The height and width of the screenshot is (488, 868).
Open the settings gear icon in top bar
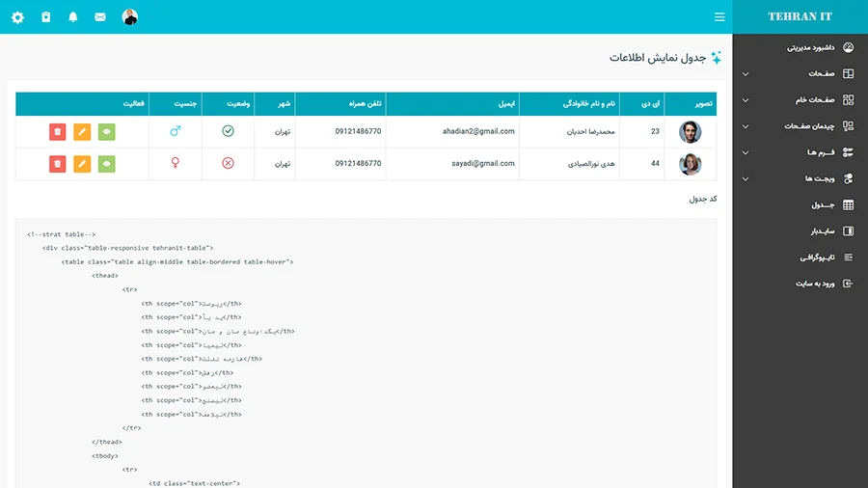(17, 17)
